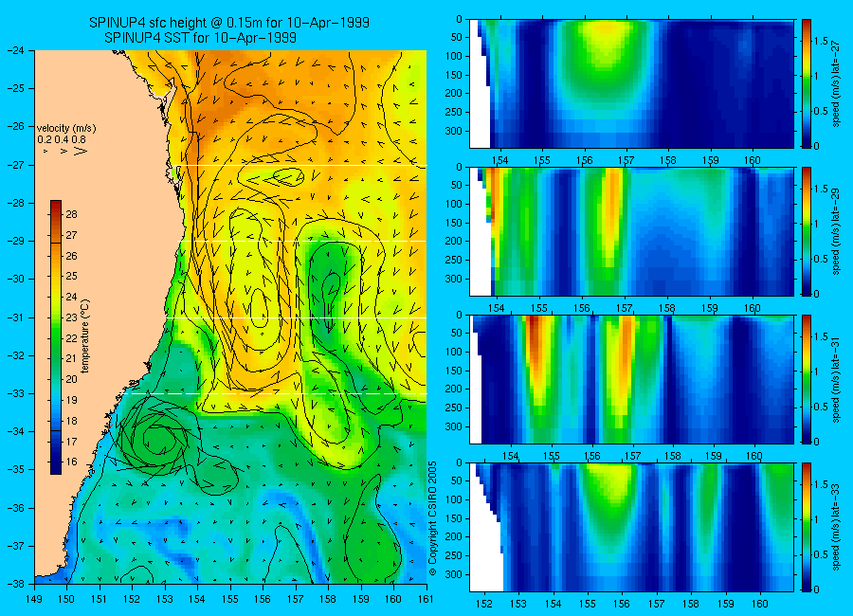Click the -33 latitude tick label on the map
The image size is (853, 616).
pyautogui.click(x=15, y=393)
